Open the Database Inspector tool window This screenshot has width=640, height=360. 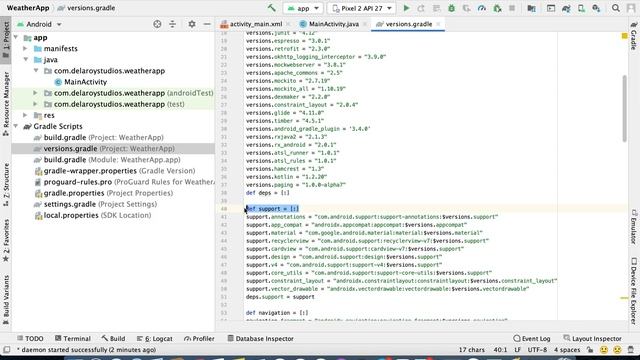pyautogui.click(x=260, y=338)
